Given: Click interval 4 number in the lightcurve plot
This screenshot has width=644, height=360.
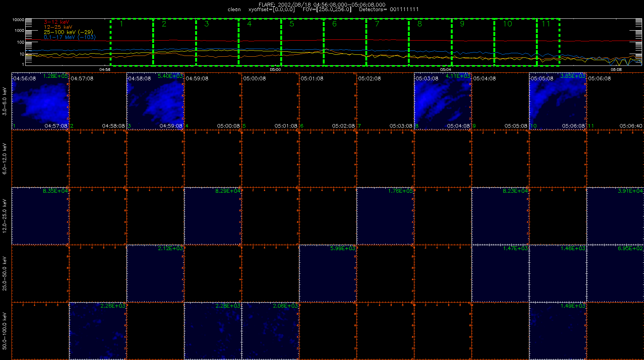Looking at the screenshot, I should coord(249,24).
